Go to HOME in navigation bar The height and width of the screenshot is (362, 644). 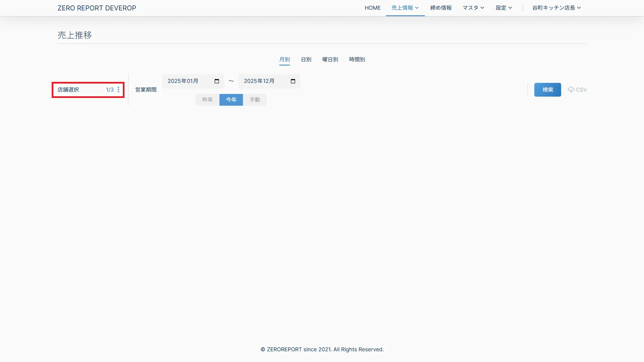(373, 8)
